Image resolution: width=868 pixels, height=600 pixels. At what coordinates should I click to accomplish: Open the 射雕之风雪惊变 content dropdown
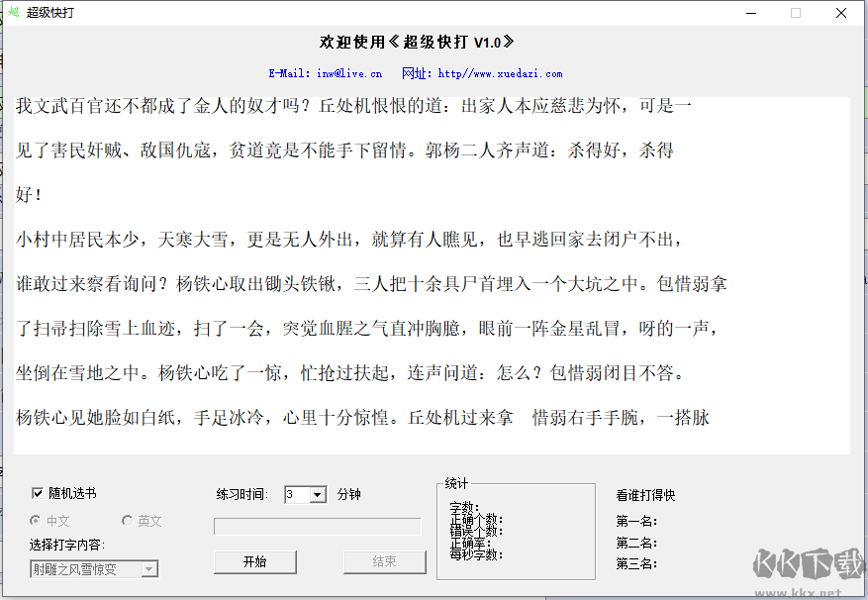tap(148, 569)
